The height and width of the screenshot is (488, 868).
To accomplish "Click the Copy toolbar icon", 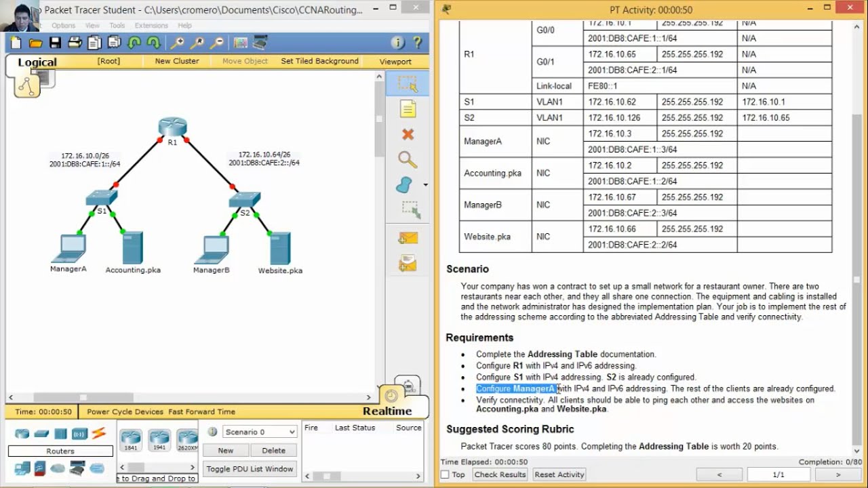I will [95, 43].
